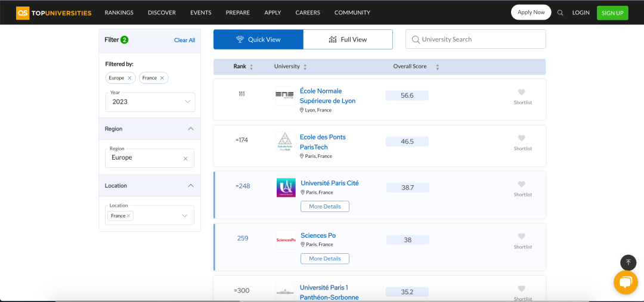
Task: Open Ecole des Ponts ParisTech link
Action: click(323, 142)
